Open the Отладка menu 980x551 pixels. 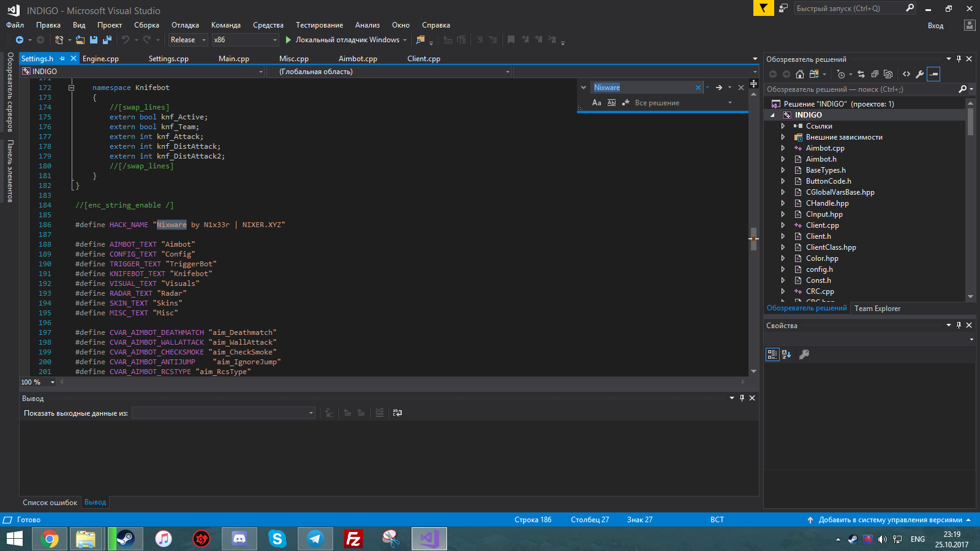(185, 25)
